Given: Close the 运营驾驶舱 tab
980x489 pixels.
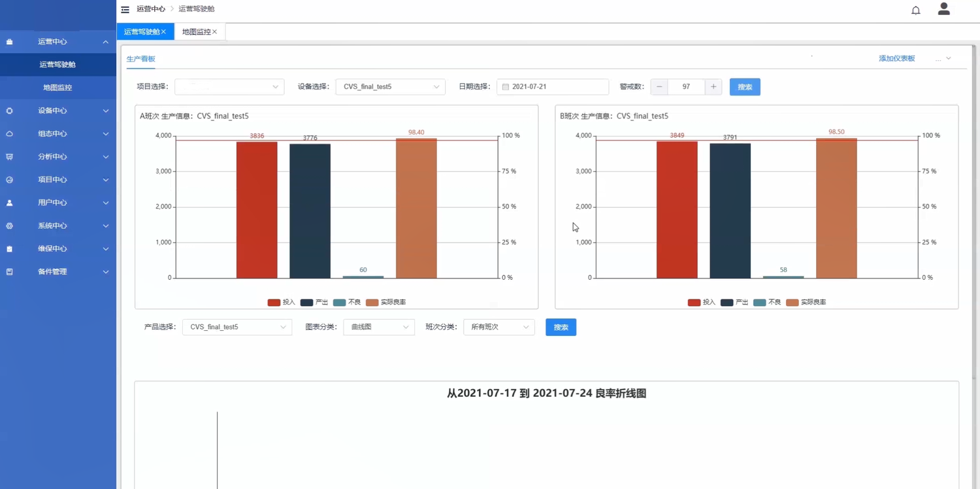Looking at the screenshot, I should point(163,32).
